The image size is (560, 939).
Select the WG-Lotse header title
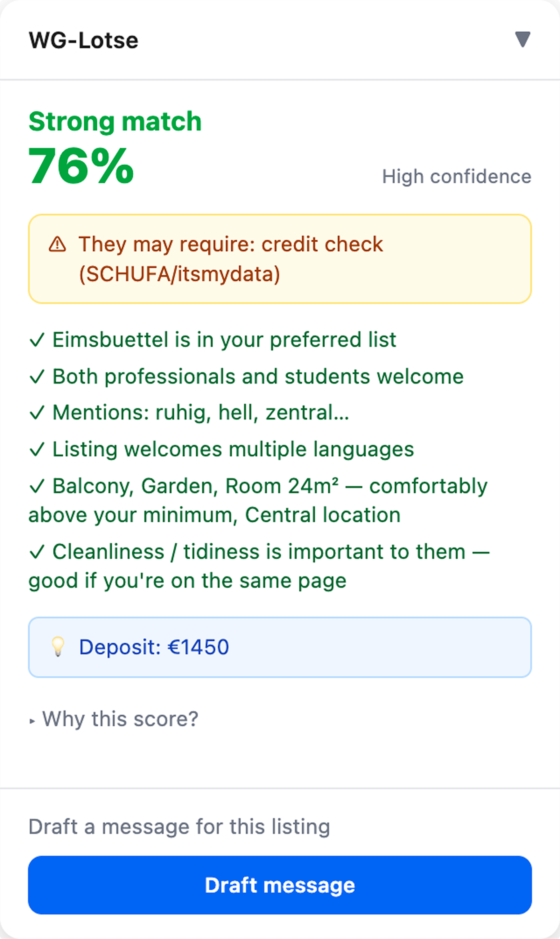click(83, 40)
